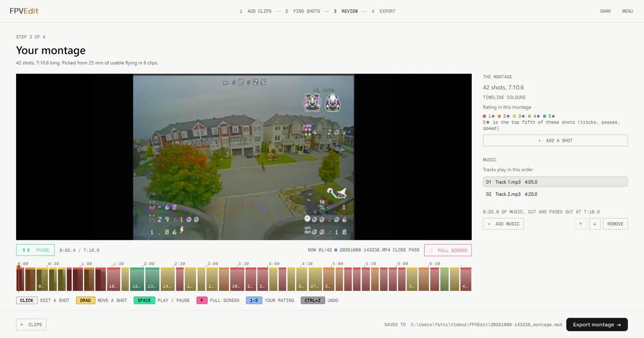Click the CTRL+Z undo key badge
The height and width of the screenshot is (338, 644).
click(313, 300)
